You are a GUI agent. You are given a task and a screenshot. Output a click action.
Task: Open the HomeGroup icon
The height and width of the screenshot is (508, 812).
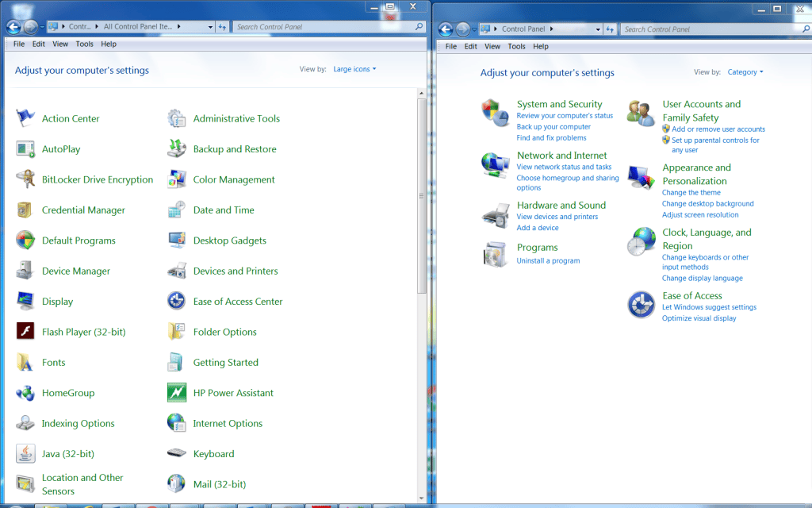tap(25, 393)
